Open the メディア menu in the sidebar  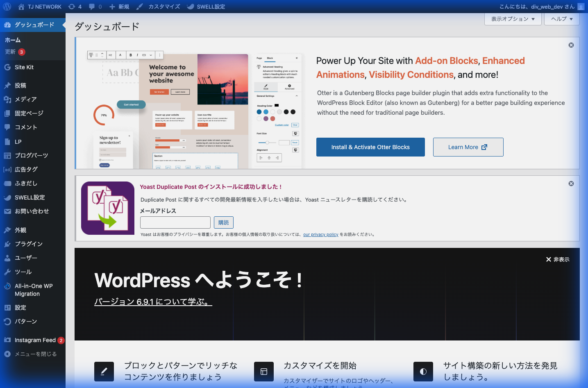25,100
